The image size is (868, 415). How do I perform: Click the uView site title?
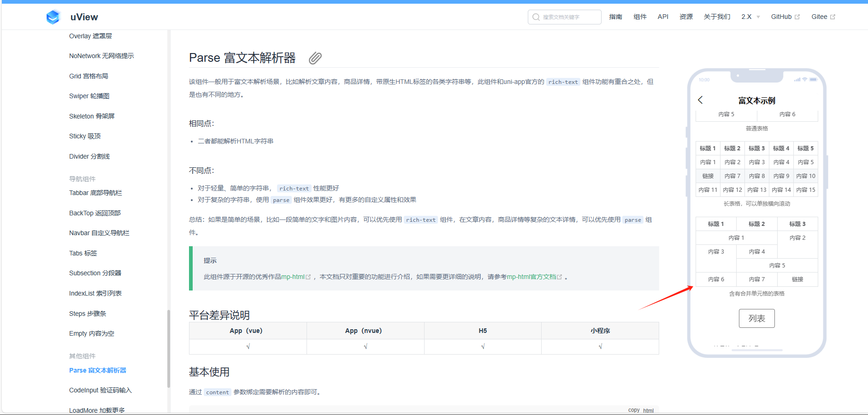point(84,17)
